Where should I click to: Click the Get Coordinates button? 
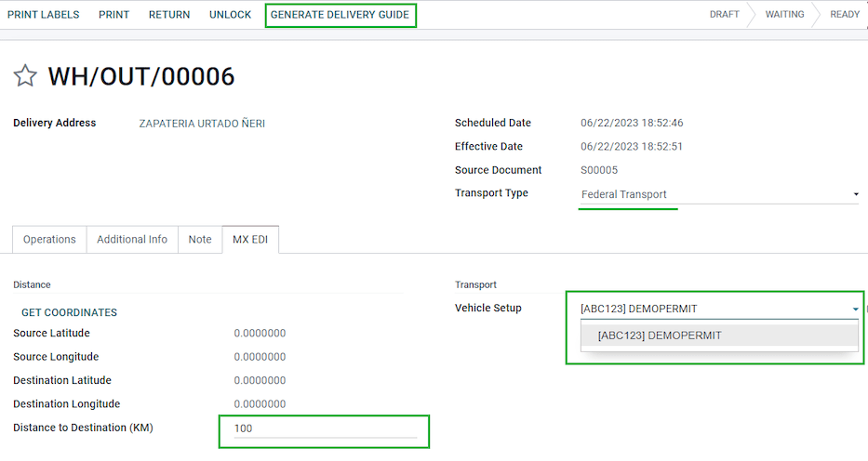coord(69,312)
